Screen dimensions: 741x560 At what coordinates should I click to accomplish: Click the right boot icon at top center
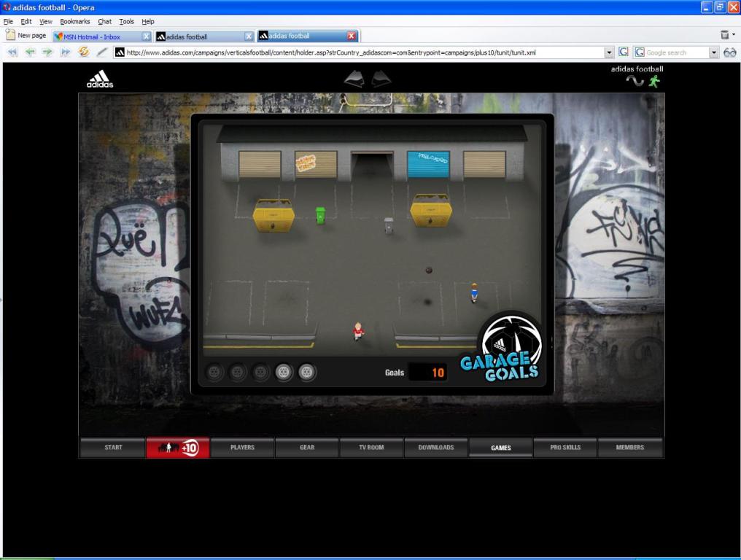tap(381, 79)
